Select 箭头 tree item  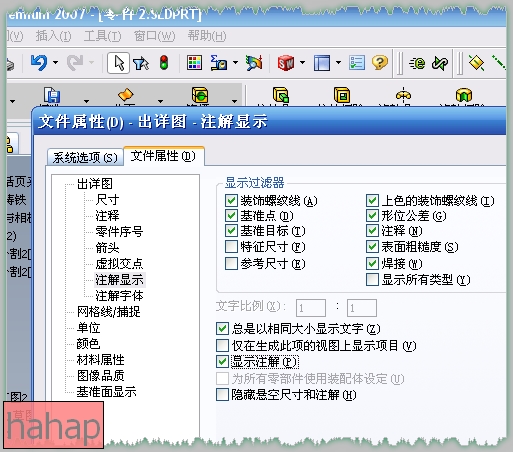107,248
